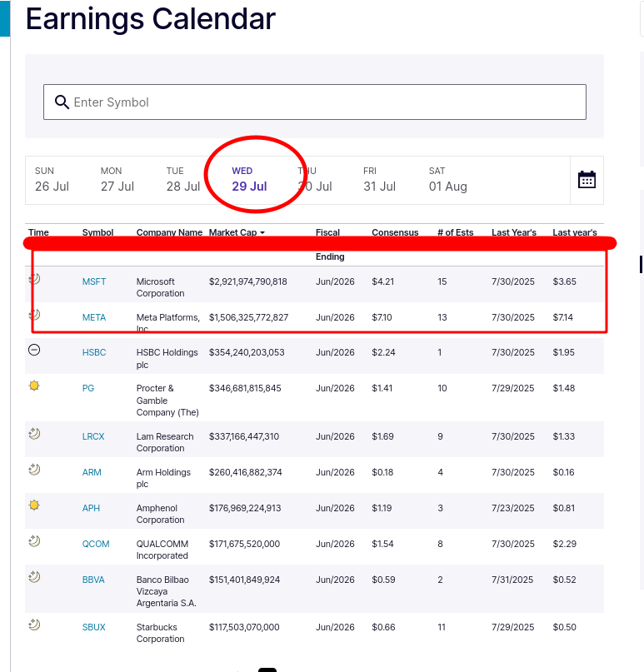Select the FRI 31 Jul date tab

[379, 180]
